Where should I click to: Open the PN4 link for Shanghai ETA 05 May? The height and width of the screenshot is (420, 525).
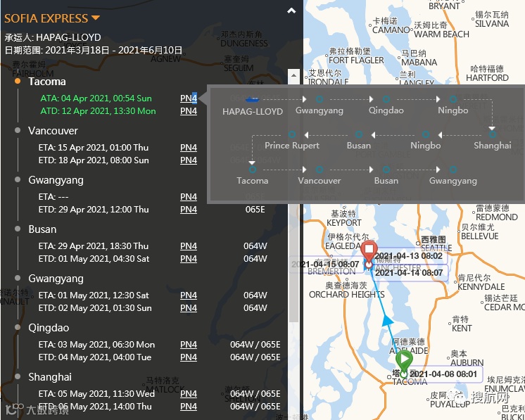[189, 393]
